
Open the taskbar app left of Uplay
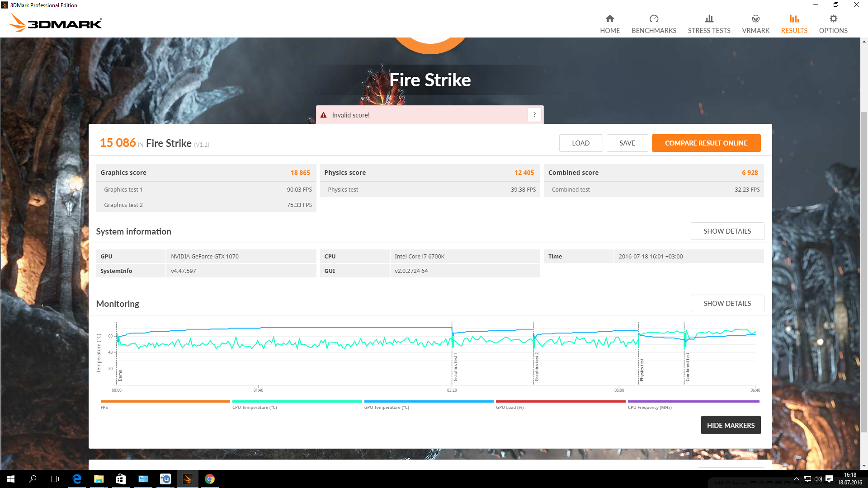tap(143, 479)
